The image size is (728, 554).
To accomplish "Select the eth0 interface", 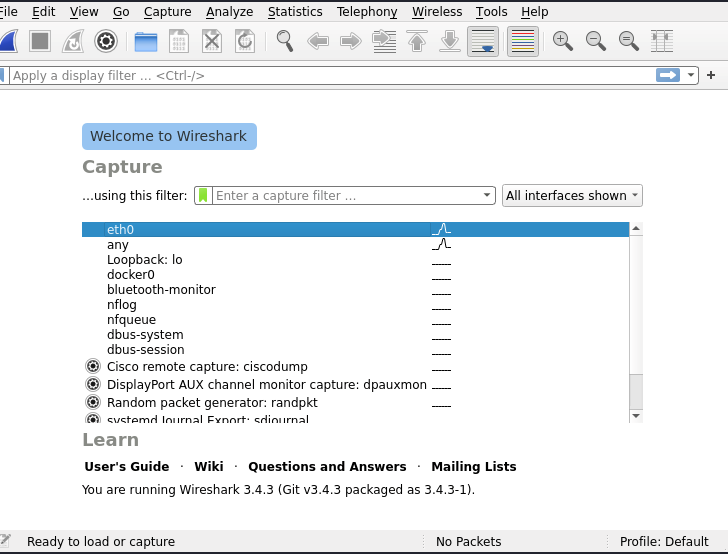I will coord(356,229).
